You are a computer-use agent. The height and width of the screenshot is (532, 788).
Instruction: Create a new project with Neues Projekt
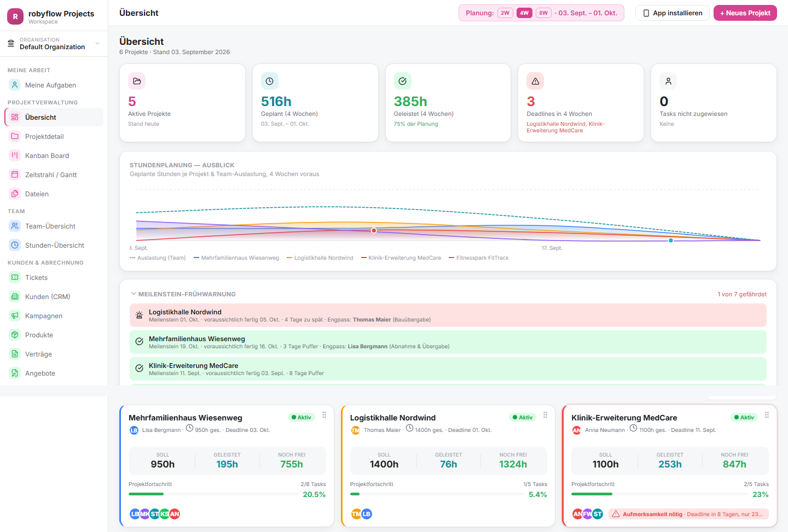(745, 13)
